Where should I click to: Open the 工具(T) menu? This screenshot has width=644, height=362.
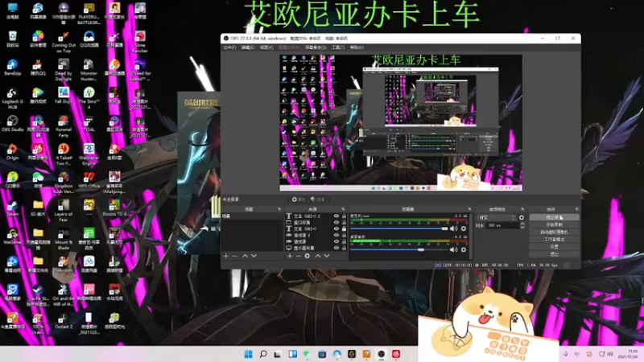click(x=338, y=47)
